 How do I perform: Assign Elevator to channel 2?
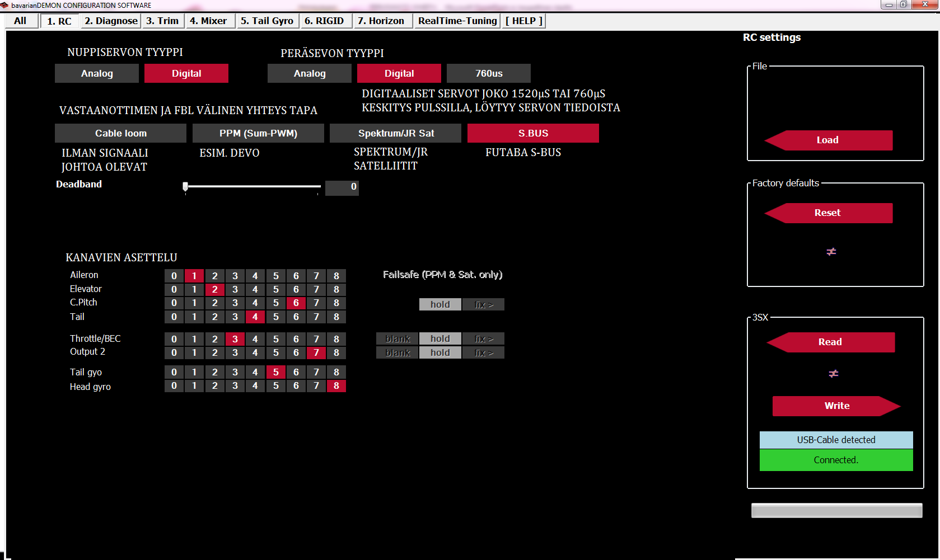click(x=214, y=289)
